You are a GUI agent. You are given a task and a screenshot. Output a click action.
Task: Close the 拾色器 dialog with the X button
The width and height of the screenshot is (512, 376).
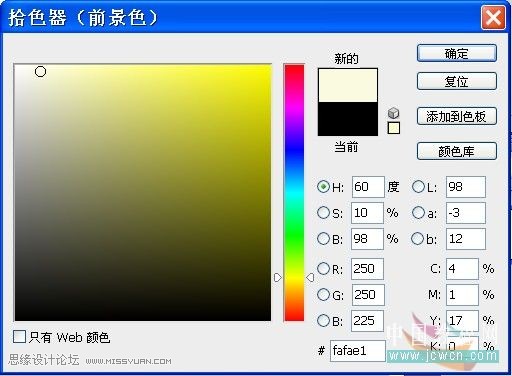493,17
